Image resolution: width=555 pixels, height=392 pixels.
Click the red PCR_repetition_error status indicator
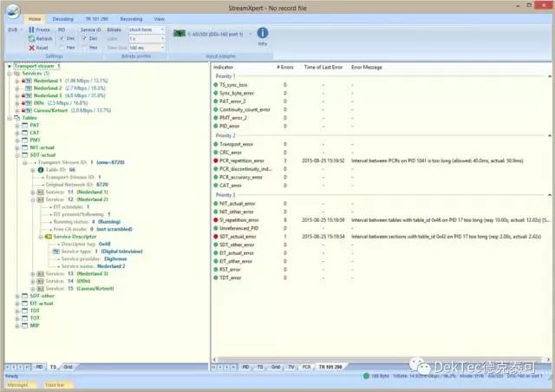[217, 160]
